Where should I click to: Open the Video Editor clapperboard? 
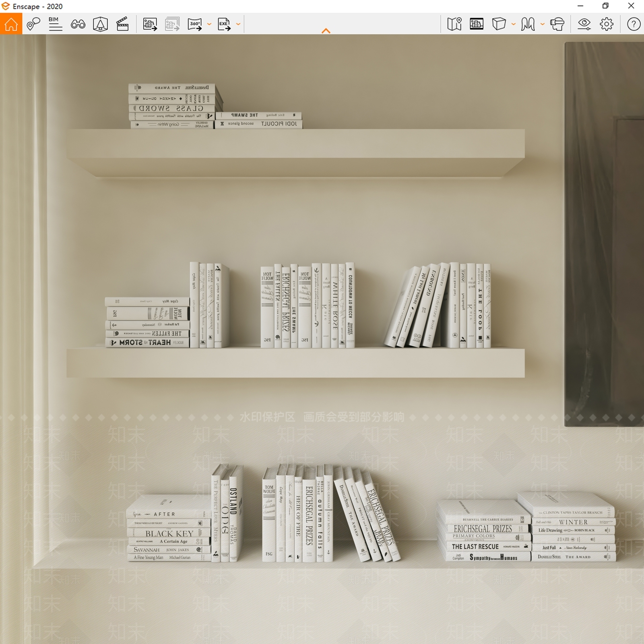[x=122, y=24]
